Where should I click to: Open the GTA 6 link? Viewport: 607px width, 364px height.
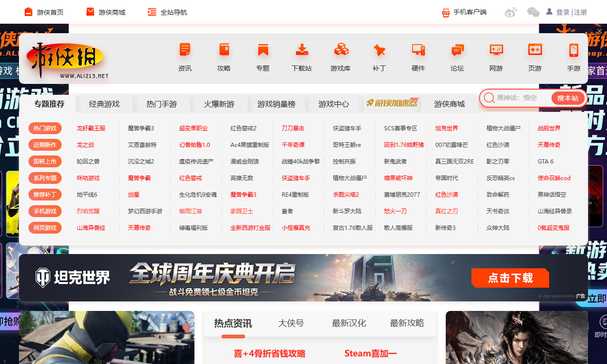[546, 161]
